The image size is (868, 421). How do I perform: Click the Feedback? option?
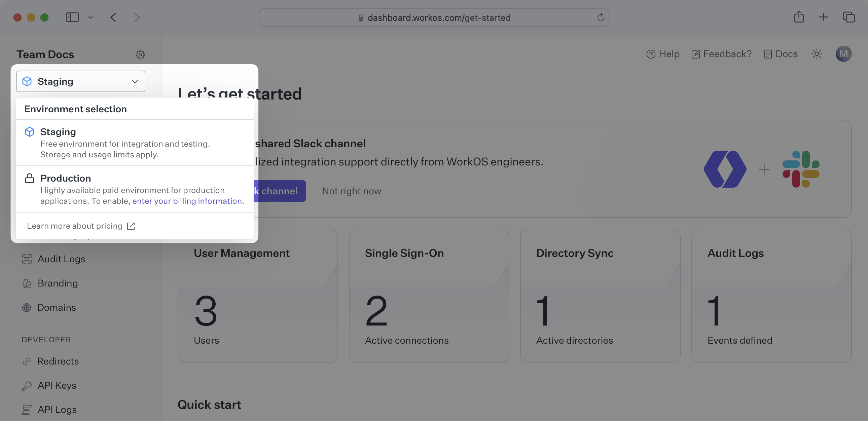(721, 54)
